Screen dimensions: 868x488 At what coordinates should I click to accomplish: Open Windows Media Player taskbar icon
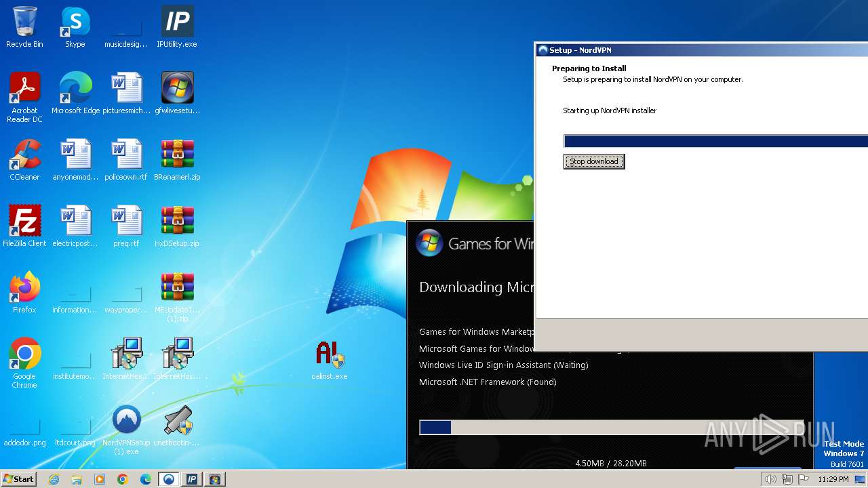pyautogui.click(x=100, y=479)
